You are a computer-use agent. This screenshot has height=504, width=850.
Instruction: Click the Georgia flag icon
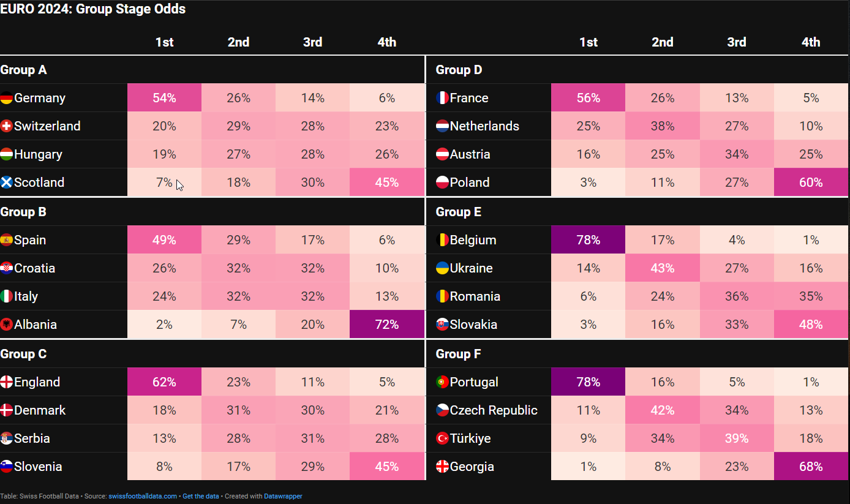tap(442, 467)
